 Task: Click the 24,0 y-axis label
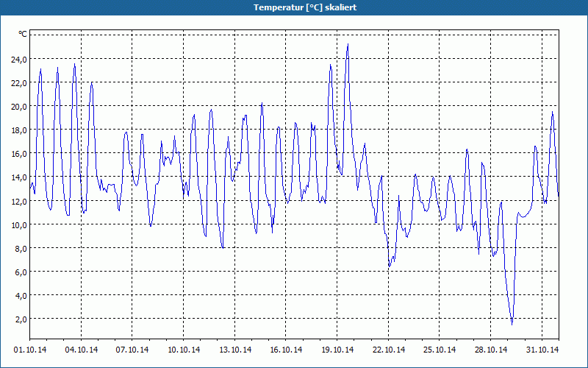click(20, 60)
